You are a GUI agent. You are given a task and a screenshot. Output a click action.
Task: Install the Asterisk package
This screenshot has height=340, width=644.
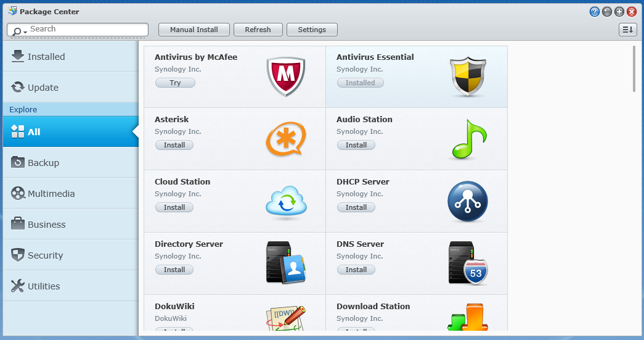point(174,145)
